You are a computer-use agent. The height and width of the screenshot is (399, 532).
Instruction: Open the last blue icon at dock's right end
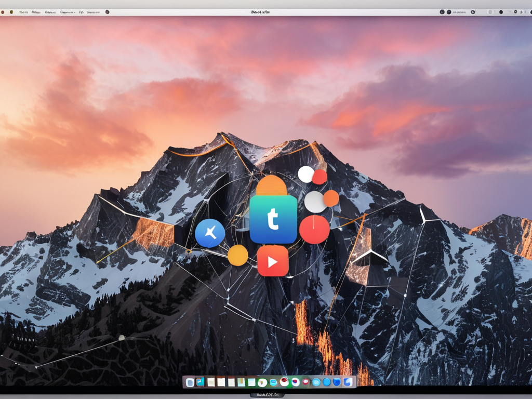click(348, 382)
